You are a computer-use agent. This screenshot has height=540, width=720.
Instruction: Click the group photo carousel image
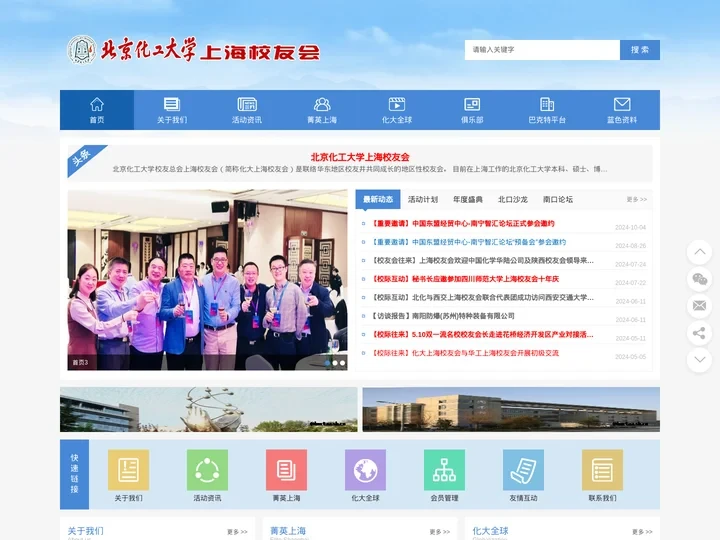[x=208, y=280]
